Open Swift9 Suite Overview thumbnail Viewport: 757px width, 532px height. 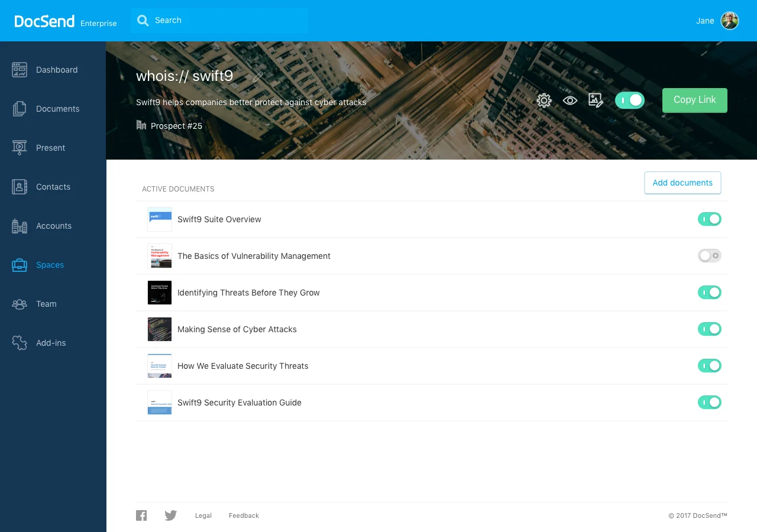tap(160, 219)
